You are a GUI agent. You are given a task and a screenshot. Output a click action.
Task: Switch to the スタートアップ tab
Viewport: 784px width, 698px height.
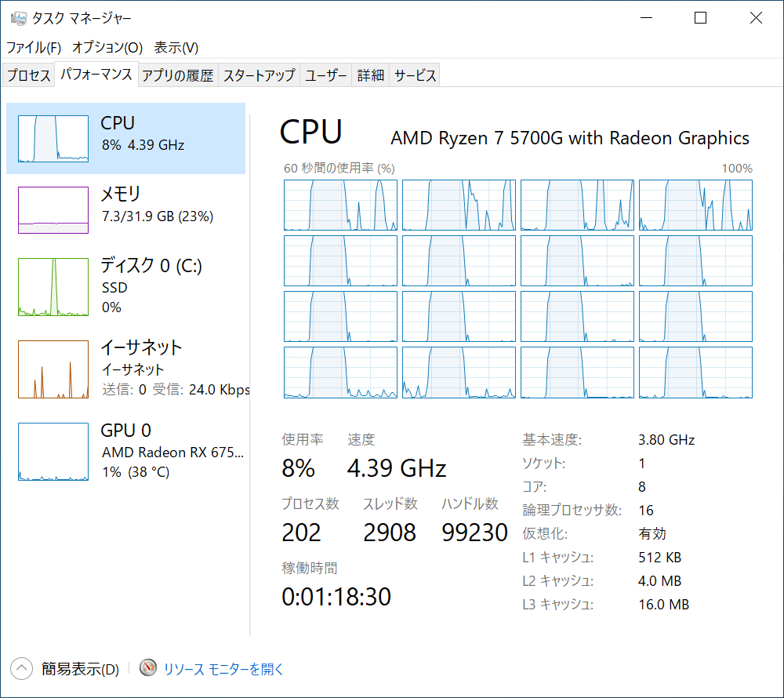pos(260,75)
